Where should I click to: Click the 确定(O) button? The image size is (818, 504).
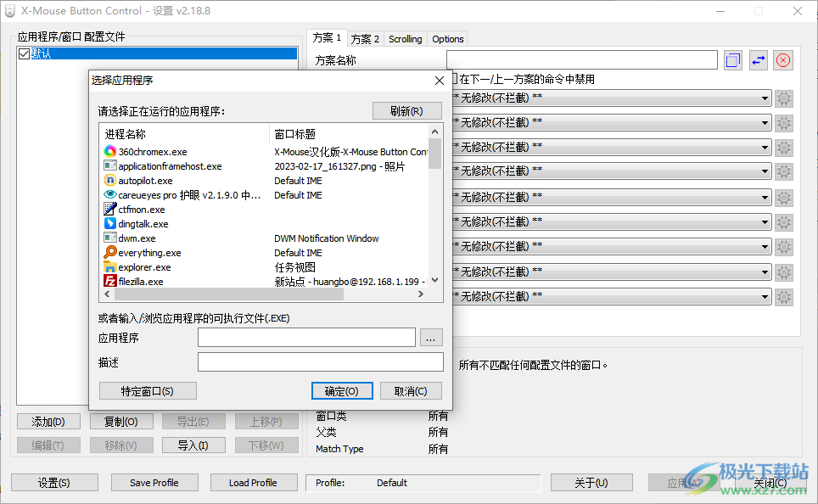pos(342,391)
